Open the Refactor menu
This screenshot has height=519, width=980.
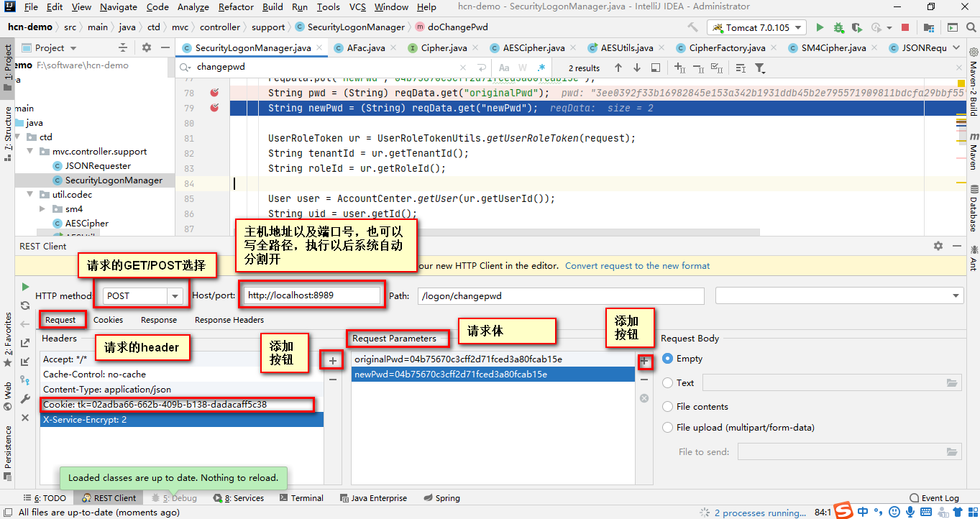(x=236, y=7)
